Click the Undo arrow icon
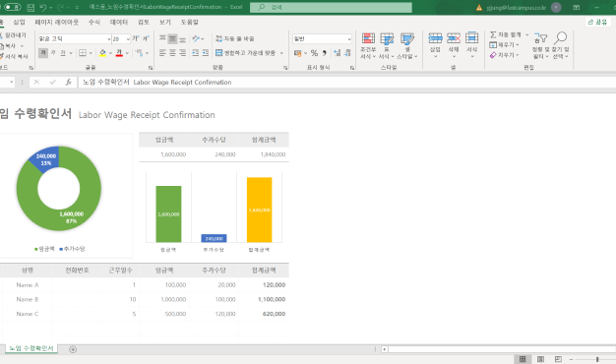The image size is (616, 364). click(43, 8)
